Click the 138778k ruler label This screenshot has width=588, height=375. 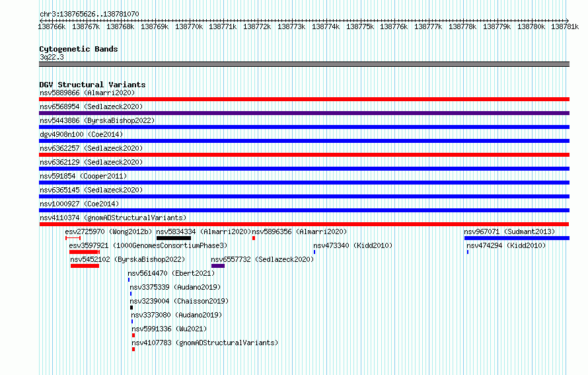[462, 26]
